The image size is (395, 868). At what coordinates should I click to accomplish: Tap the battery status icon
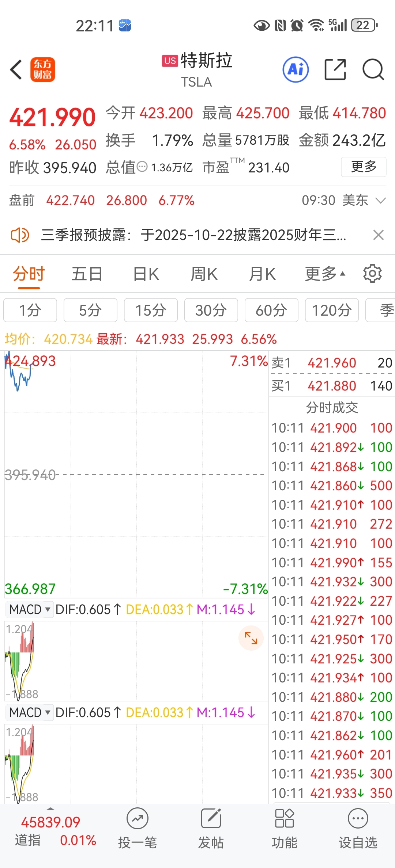point(365,25)
